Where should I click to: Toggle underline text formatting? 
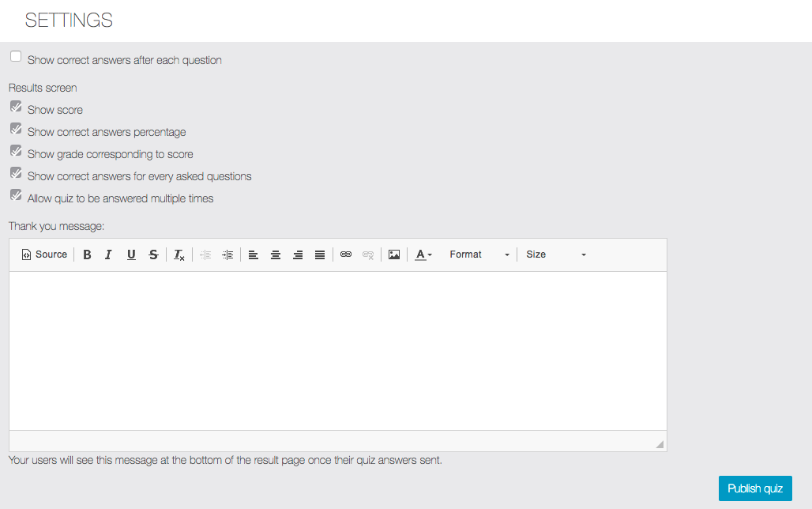(x=131, y=254)
